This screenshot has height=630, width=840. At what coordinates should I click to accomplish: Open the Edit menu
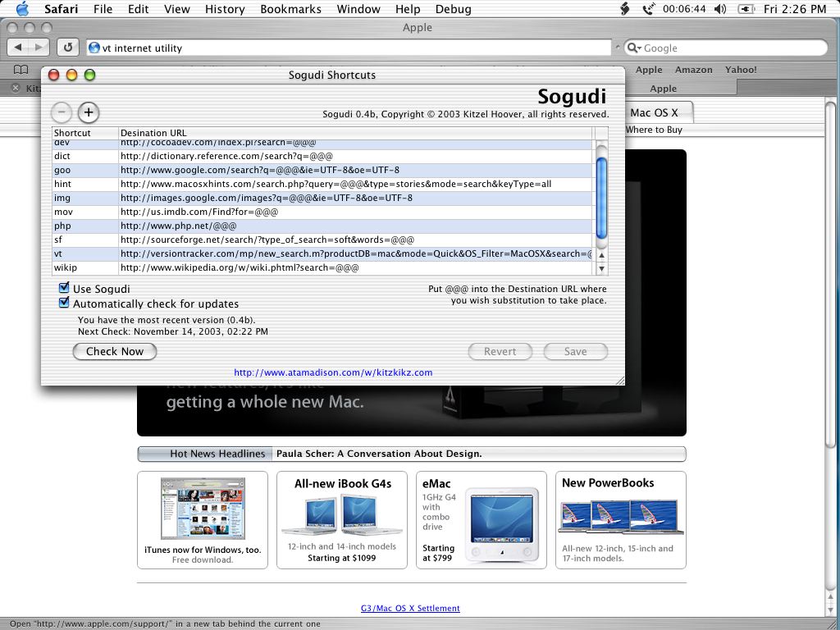pyautogui.click(x=138, y=8)
